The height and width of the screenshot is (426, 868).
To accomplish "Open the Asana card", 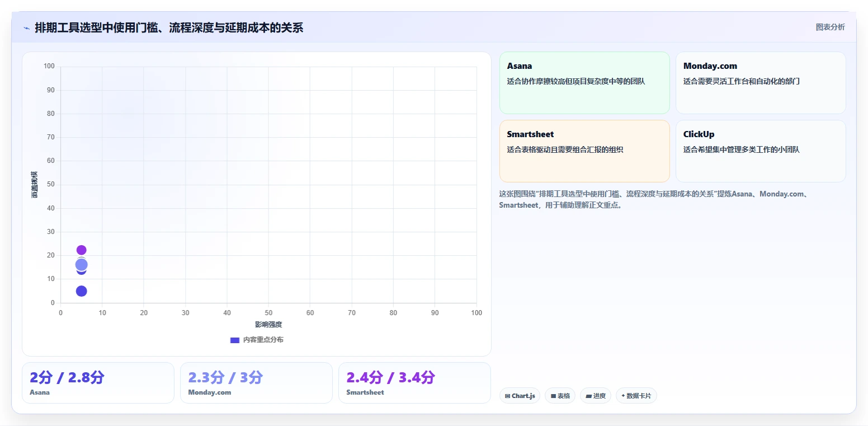I will point(584,83).
